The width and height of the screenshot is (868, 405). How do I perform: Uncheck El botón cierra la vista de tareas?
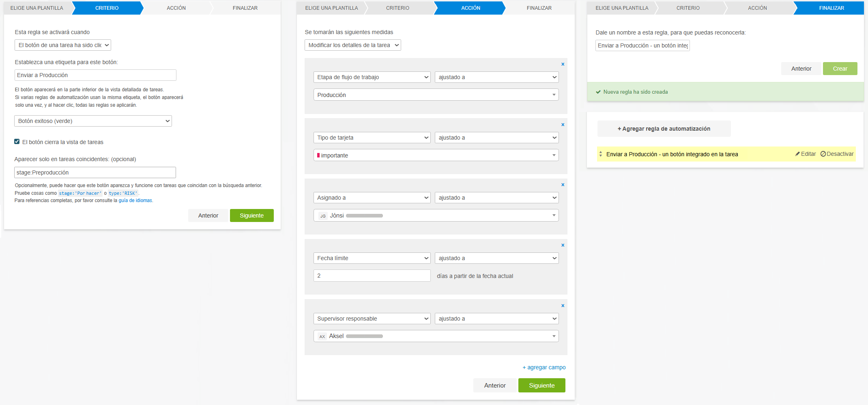(17, 142)
